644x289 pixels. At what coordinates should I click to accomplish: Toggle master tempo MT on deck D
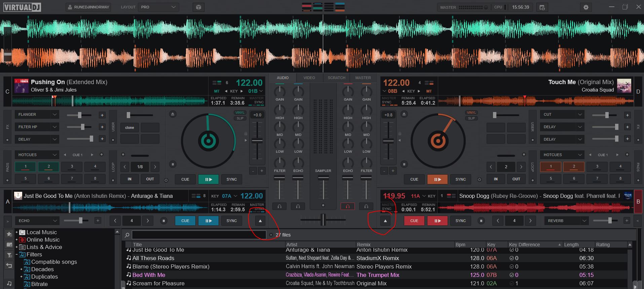[x=429, y=91]
